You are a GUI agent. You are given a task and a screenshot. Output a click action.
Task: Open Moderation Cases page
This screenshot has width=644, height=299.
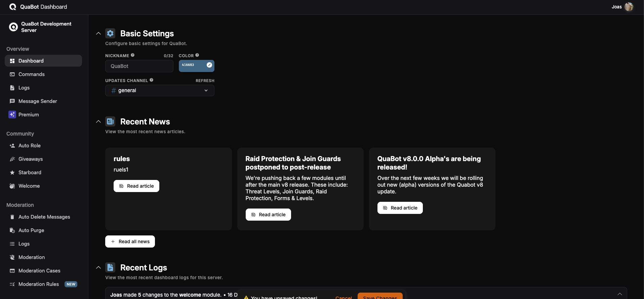[43, 271]
